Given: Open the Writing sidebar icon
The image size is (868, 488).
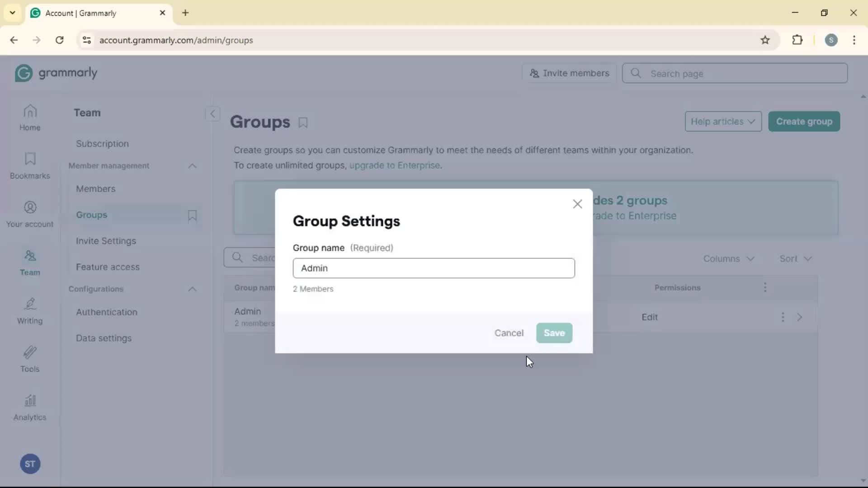Looking at the screenshot, I should (x=30, y=311).
